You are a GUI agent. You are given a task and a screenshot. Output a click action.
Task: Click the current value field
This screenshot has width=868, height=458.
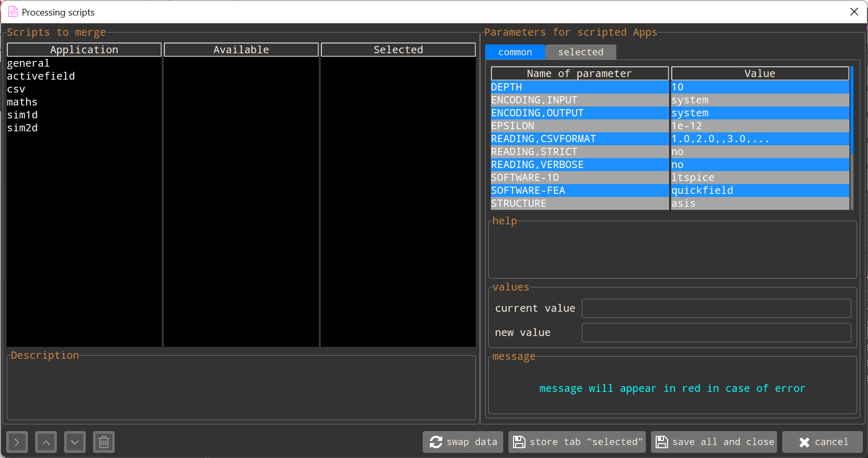[716, 309]
